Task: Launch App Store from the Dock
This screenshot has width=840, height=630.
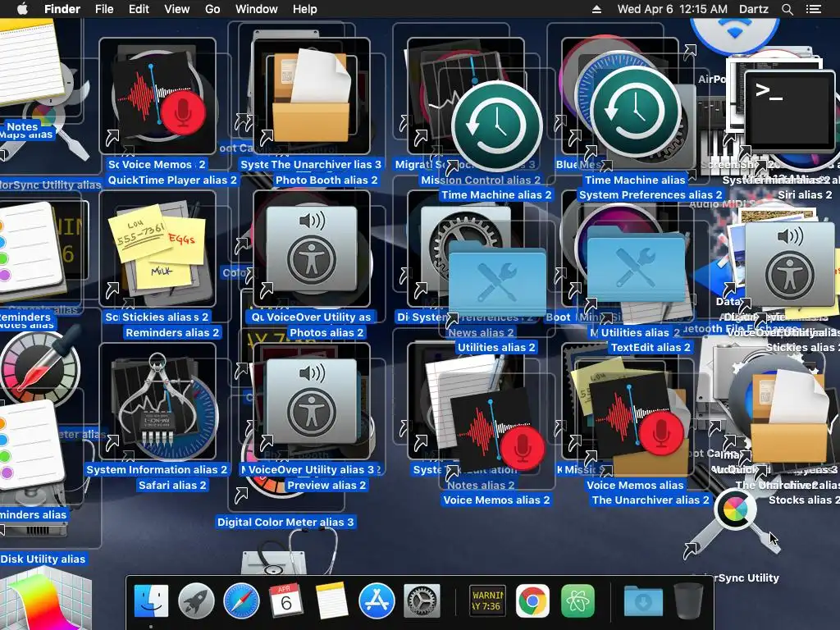Action: coord(377,601)
